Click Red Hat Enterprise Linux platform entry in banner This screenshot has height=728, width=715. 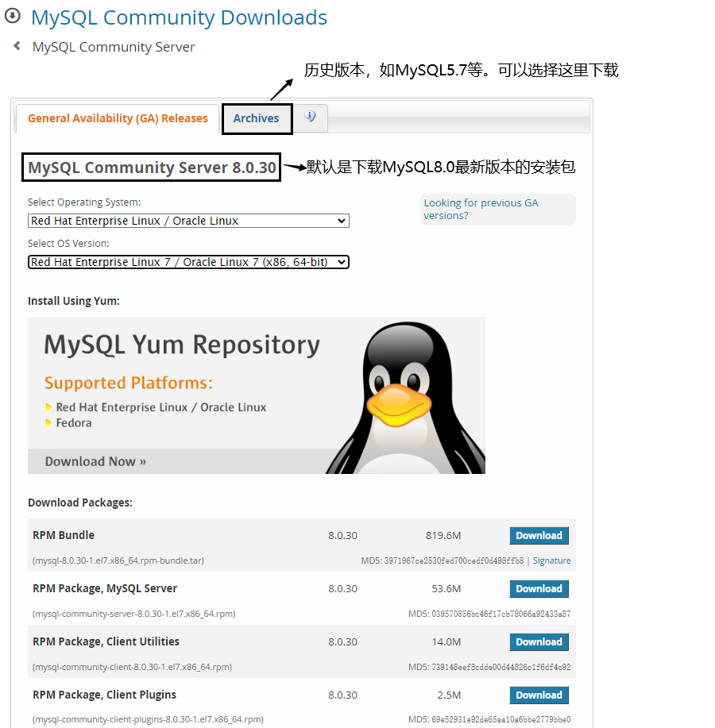pyautogui.click(x=160, y=407)
